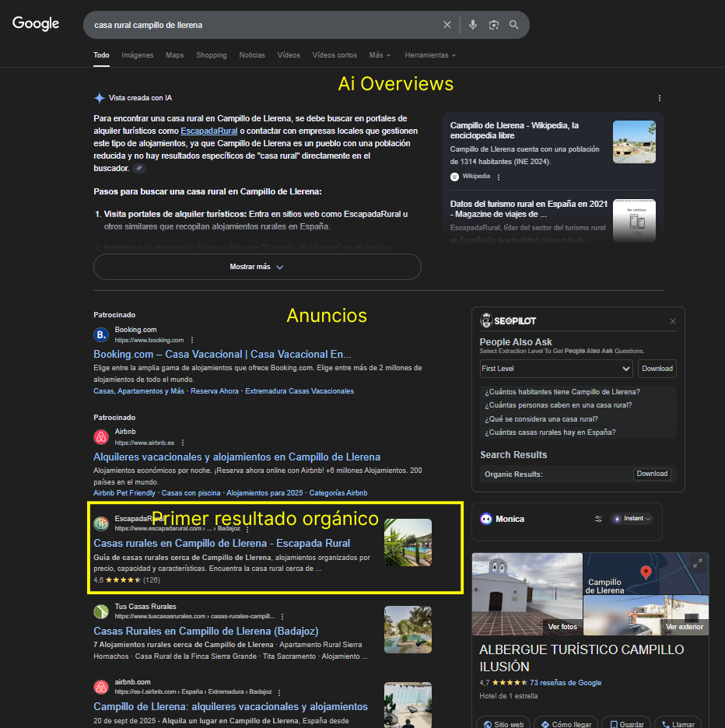
Task: Switch to the Imágenes tab
Action: click(138, 55)
